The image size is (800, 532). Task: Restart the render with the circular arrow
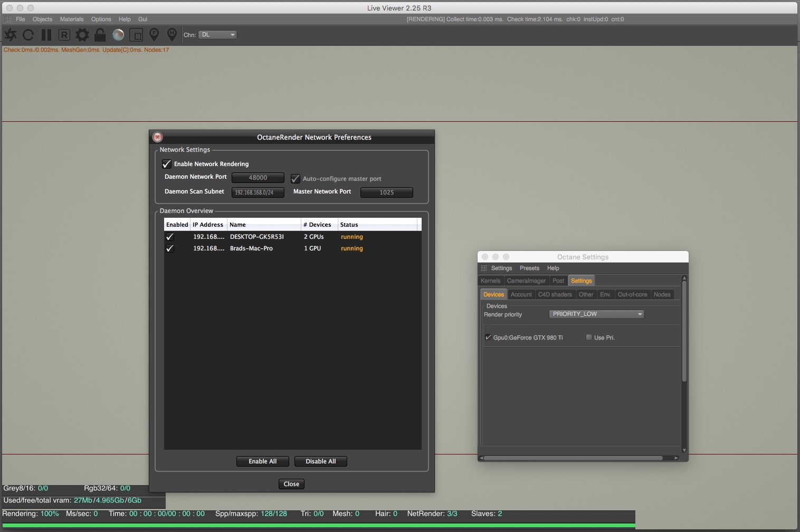pyautogui.click(x=28, y=35)
